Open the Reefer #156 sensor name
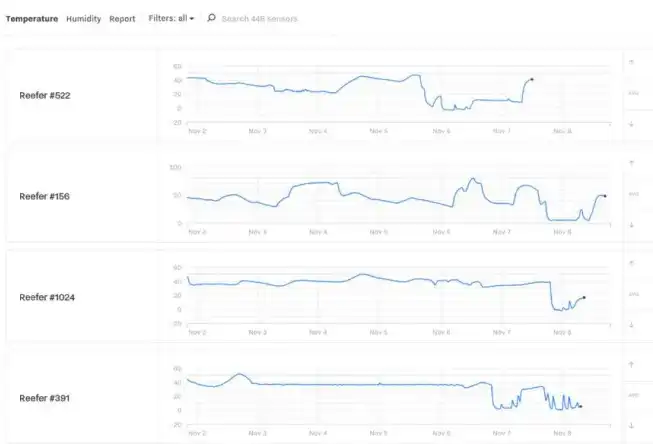This screenshot has width=653, height=444. click(45, 196)
